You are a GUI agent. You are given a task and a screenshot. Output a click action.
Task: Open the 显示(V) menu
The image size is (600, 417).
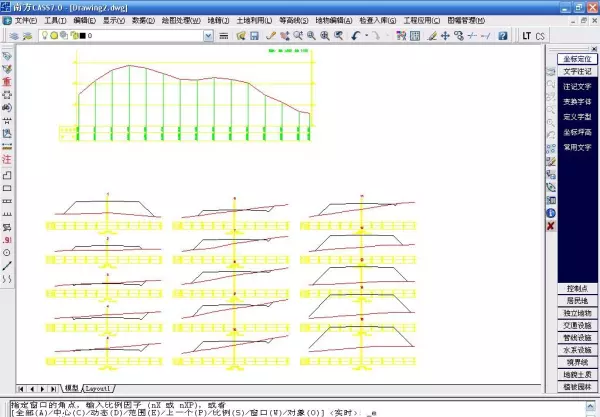(114, 21)
